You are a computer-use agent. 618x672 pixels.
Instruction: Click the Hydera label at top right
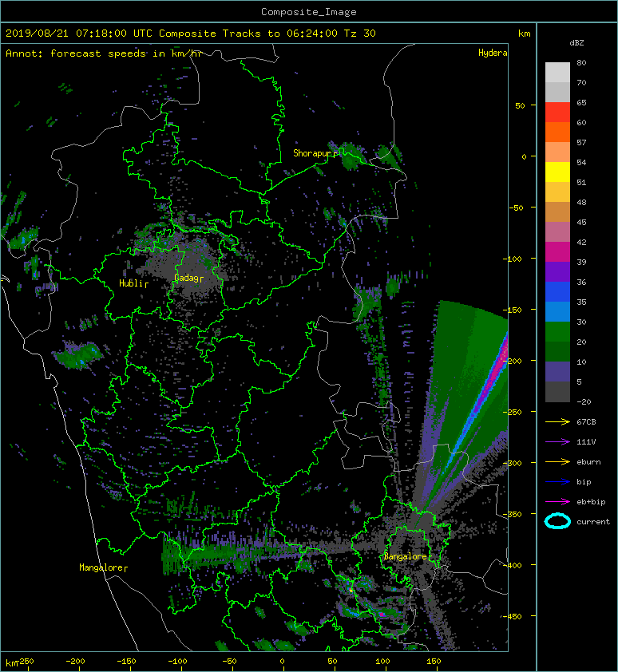493,53
